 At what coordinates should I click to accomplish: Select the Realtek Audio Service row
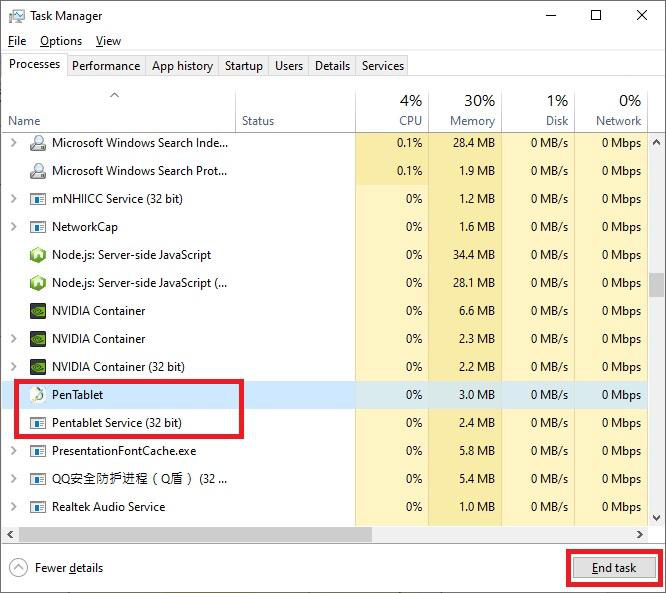[x=325, y=507]
